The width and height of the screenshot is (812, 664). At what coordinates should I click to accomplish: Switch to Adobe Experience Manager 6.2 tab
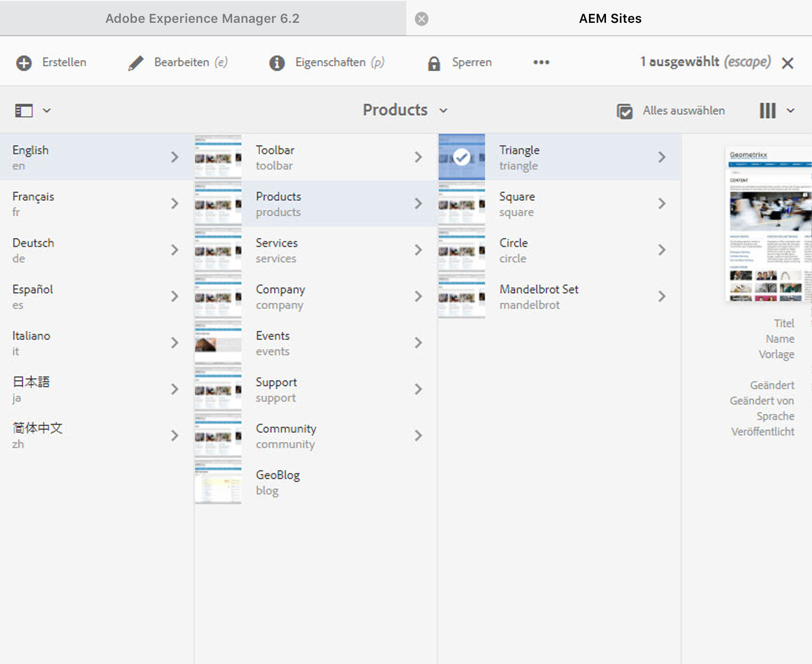tap(202, 19)
